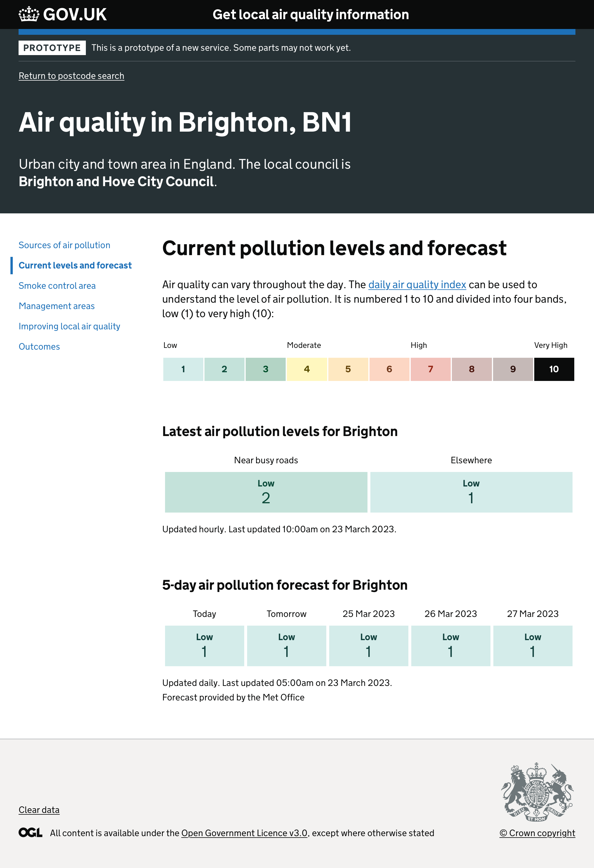Viewport: 594px width, 868px height.
Task: Expand Smoke control area section
Action: 57,286
